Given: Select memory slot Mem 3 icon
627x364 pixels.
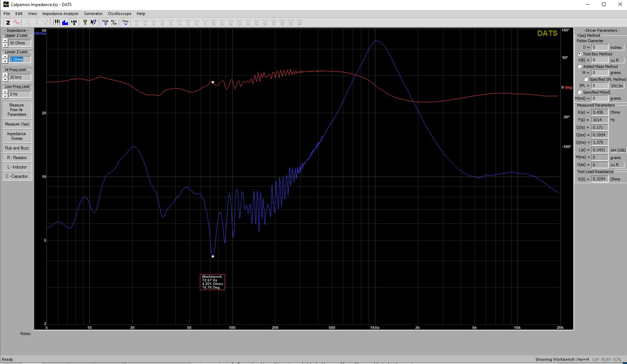Looking at the screenshot, I should click(154, 22).
